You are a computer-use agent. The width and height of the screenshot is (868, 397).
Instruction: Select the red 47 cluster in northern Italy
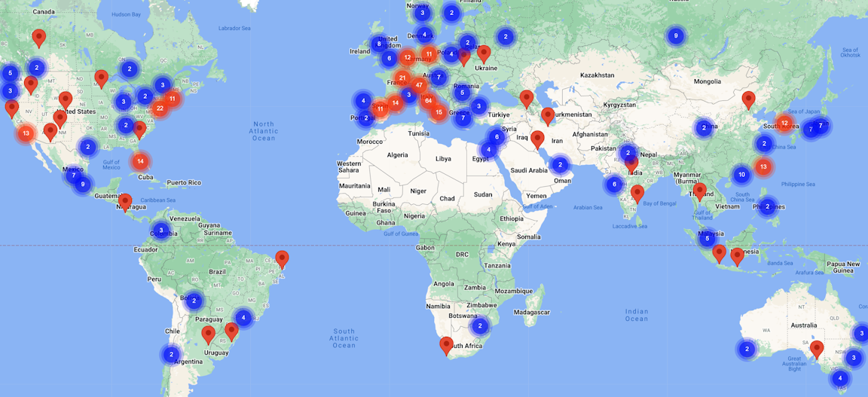pos(419,85)
